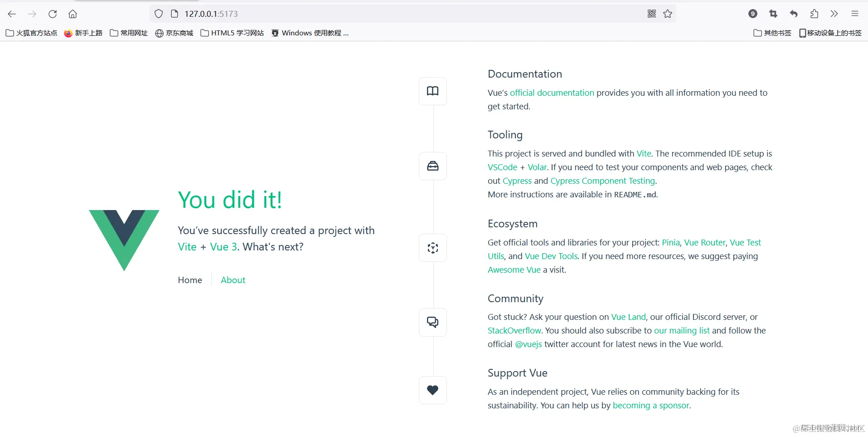This screenshot has height=436, width=868.
Task: Open 移动设备上的书签 folder
Action: pos(830,33)
